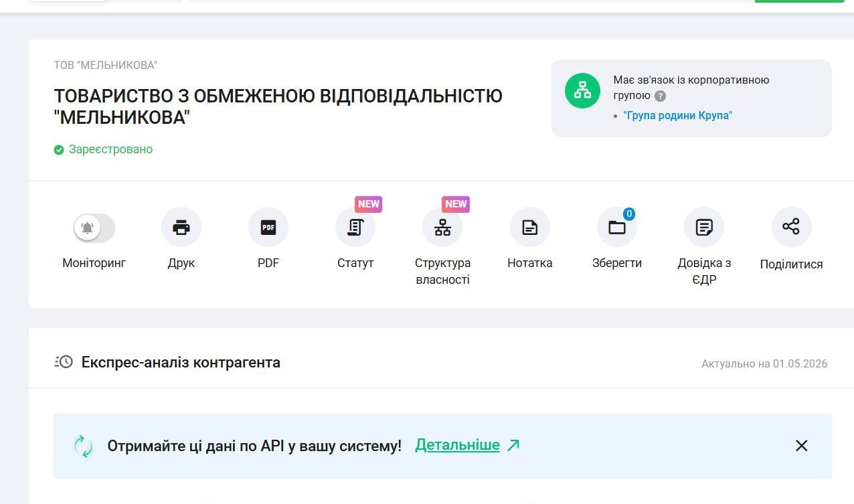
Task: Click the full company name heading
Action: pos(278,106)
